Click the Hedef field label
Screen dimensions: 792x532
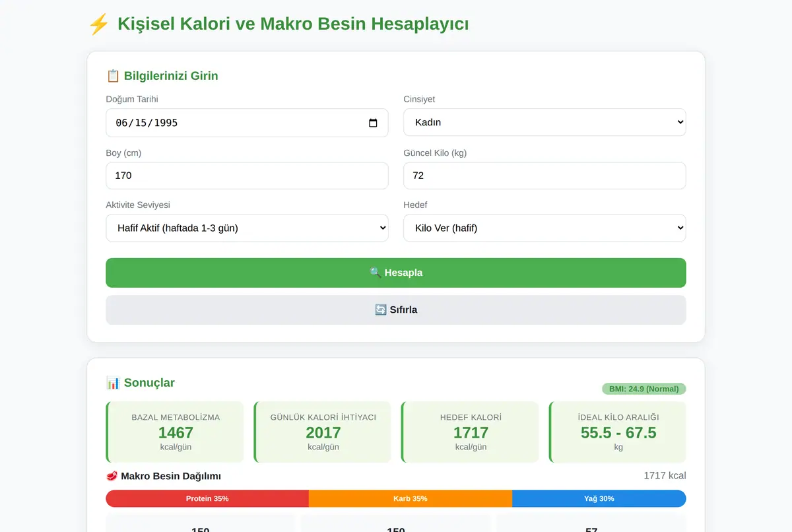coord(416,205)
